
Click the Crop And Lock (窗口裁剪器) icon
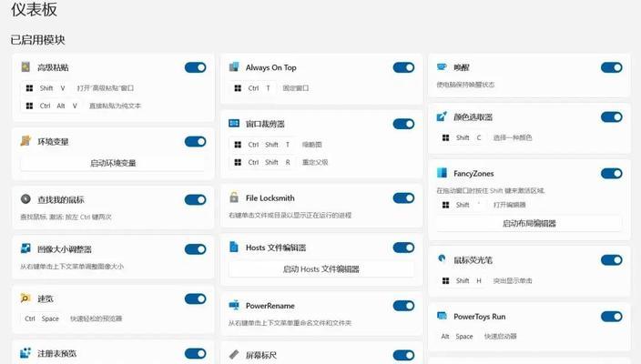(234, 124)
